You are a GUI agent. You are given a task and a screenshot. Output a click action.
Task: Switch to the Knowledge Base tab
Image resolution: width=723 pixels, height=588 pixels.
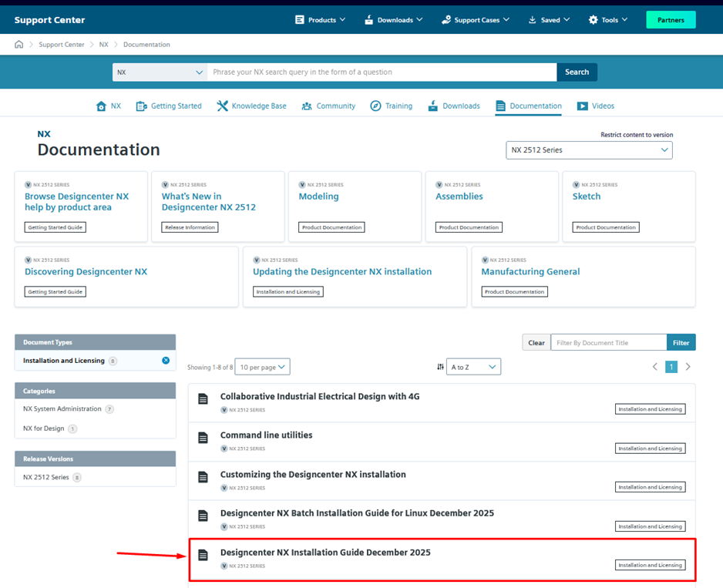(x=251, y=106)
